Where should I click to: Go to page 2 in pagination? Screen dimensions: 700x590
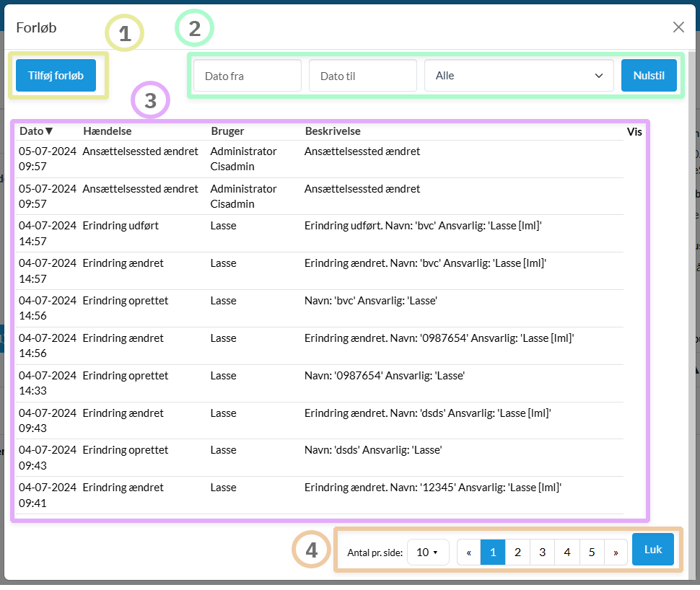pos(517,552)
